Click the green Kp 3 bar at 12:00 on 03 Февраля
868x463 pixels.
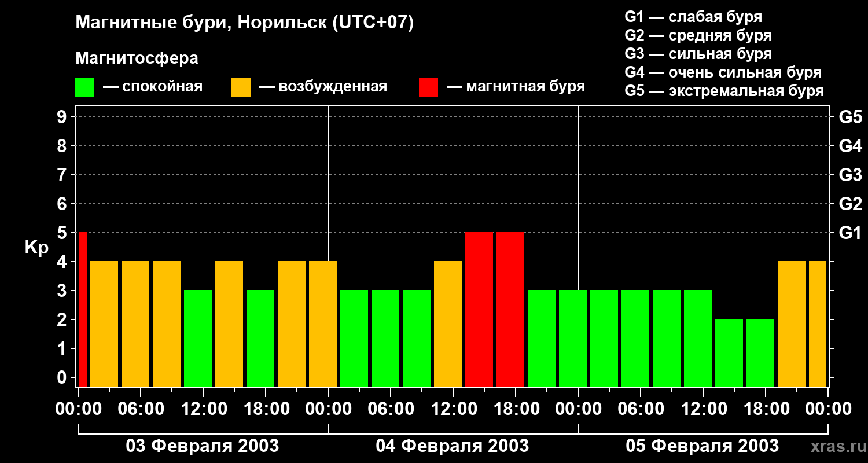click(x=198, y=338)
